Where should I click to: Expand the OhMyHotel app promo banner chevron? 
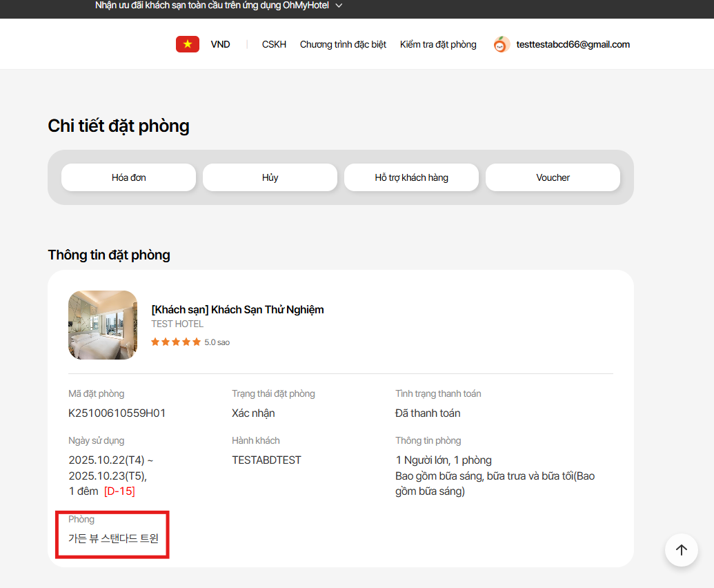tap(339, 6)
